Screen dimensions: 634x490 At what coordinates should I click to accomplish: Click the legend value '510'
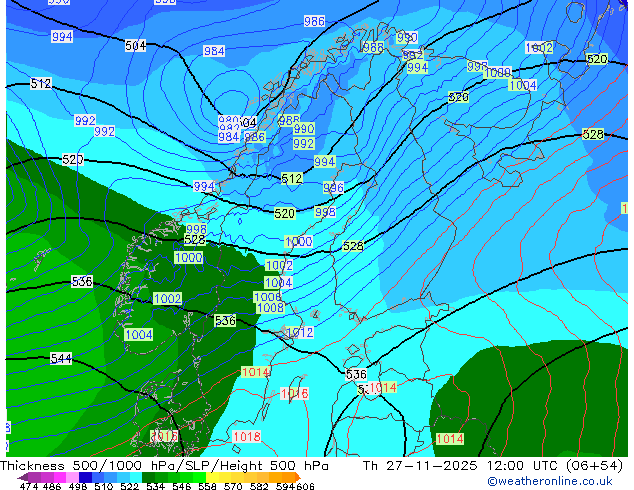click(x=102, y=486)
